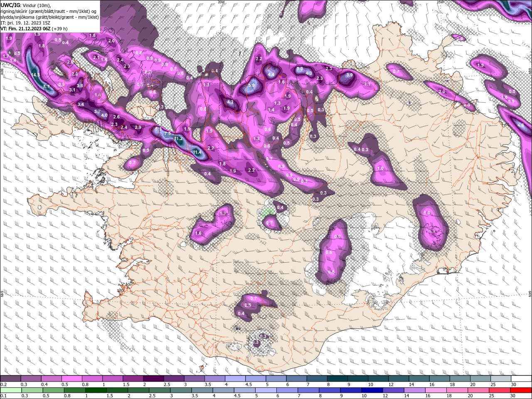
Task: Click the '0.2' label starting the snow scale
Action: tap(3, 384)
